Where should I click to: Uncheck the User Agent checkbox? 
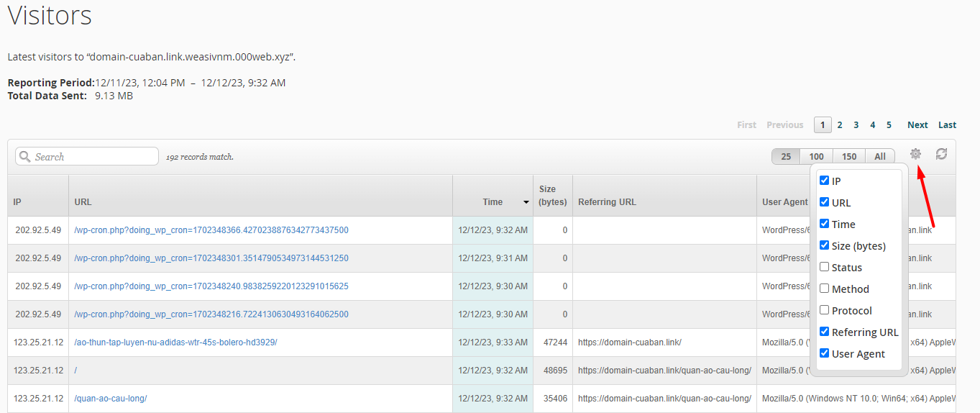pyautogui.click(x=825, y=353)
